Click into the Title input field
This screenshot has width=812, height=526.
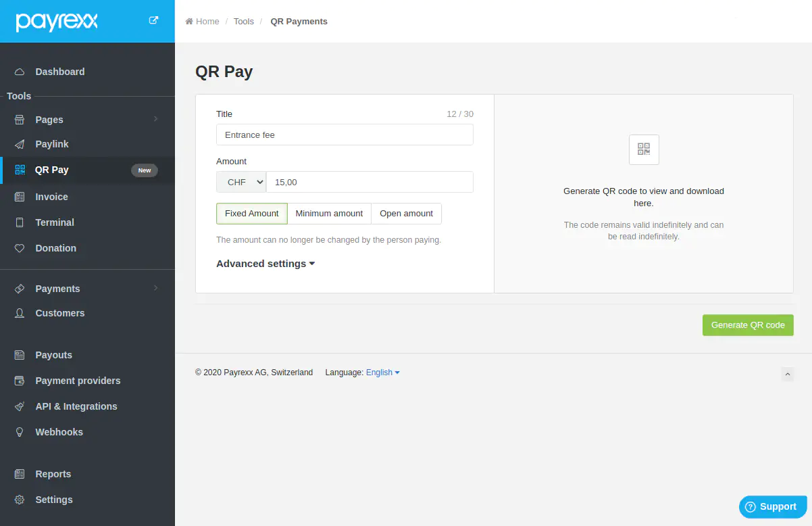click(x=345, y=135)
